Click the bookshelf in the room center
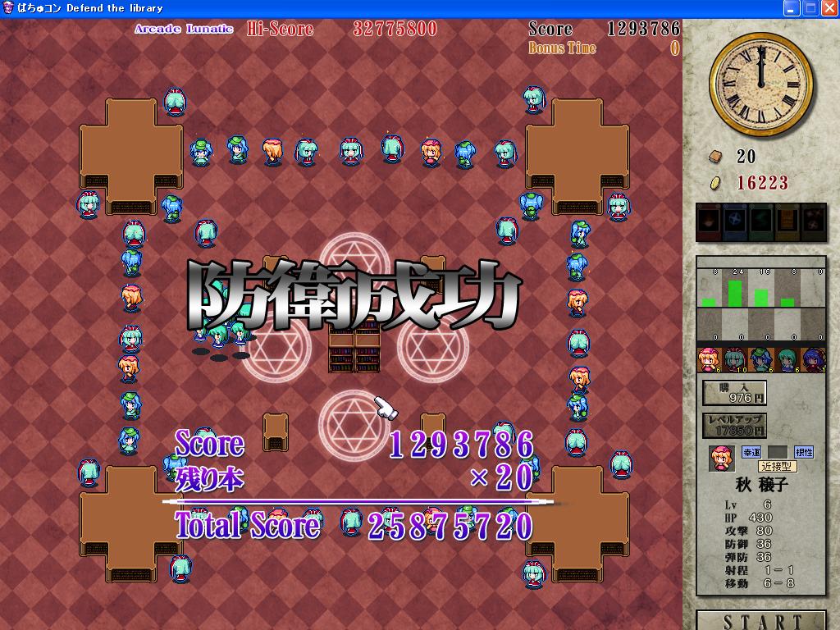The height and width of the screenshot is (630, 840). click(354, 347)
